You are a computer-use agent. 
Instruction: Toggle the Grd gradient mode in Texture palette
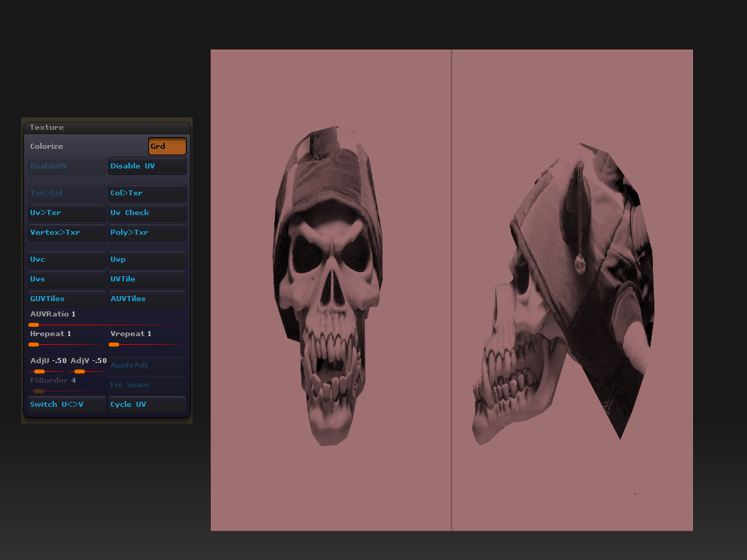point(167,146)
